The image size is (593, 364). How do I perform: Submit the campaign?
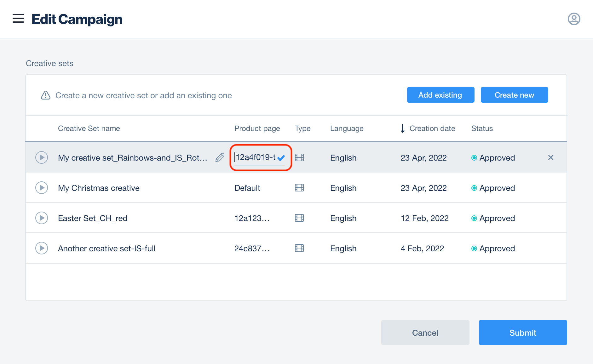[x=523, y=333]
